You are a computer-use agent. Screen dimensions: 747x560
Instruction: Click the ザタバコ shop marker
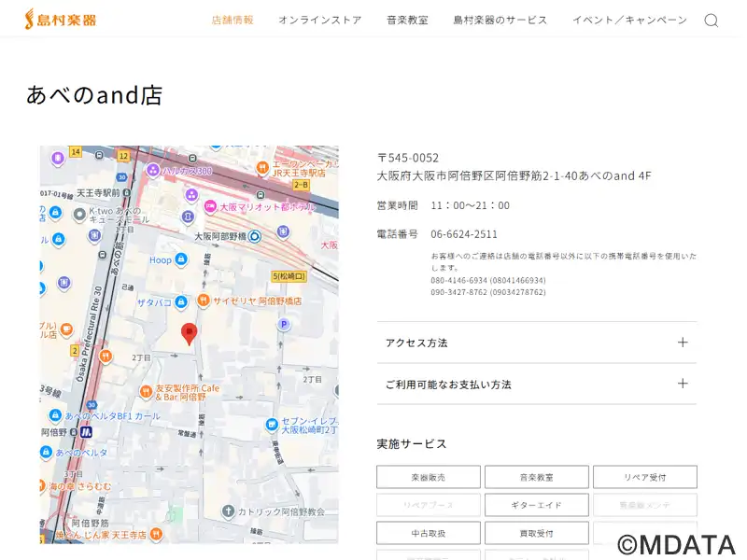(x=181, y=302)
